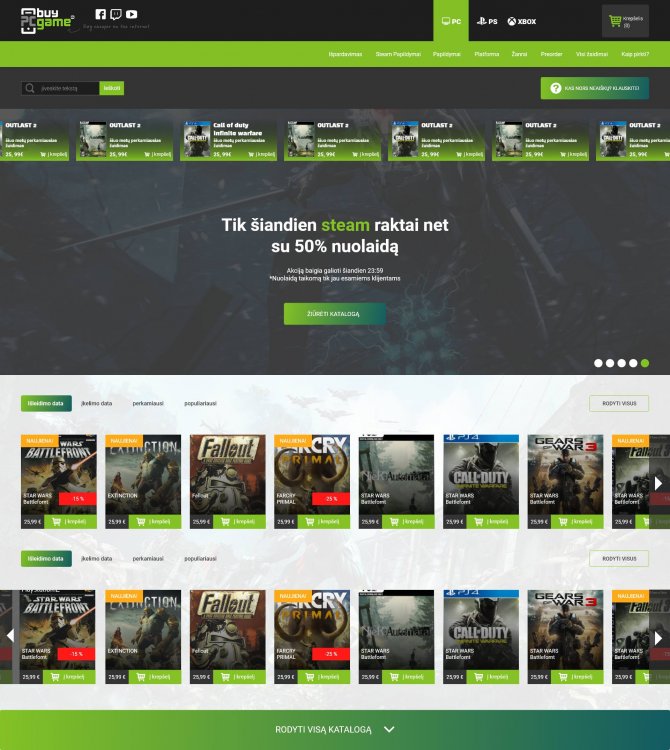
Task: Select the active green hero slide dot
Action: pyautogui.click(x=645, y=363)
